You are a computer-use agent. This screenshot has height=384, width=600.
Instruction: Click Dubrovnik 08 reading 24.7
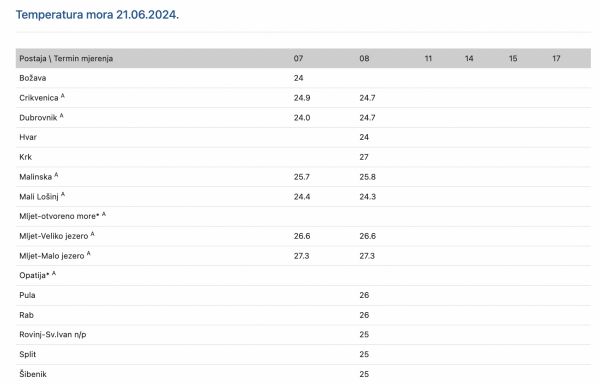[x=367, y=118]
